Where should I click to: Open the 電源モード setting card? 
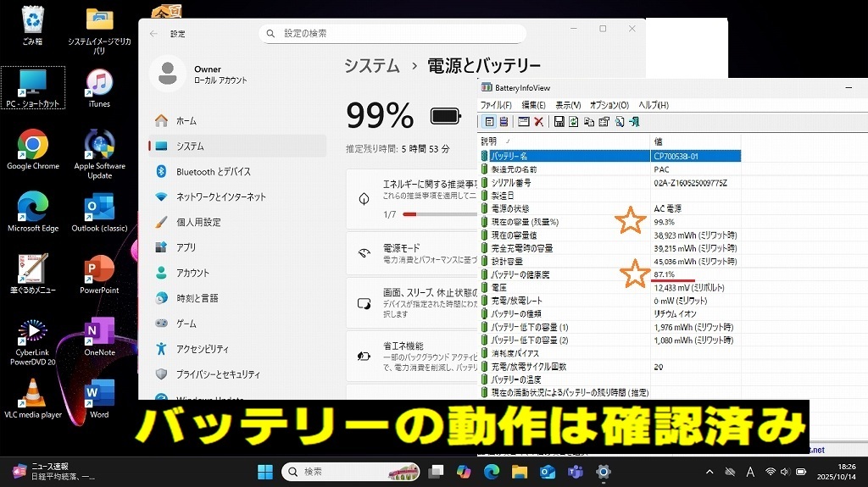(x=412, y=253)
